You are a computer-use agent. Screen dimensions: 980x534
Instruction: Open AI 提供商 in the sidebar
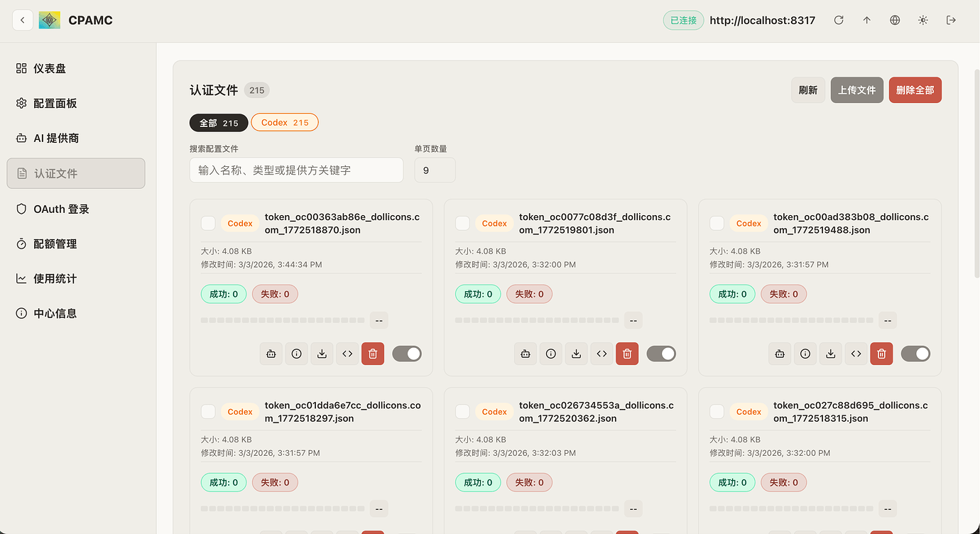[76, 138]
